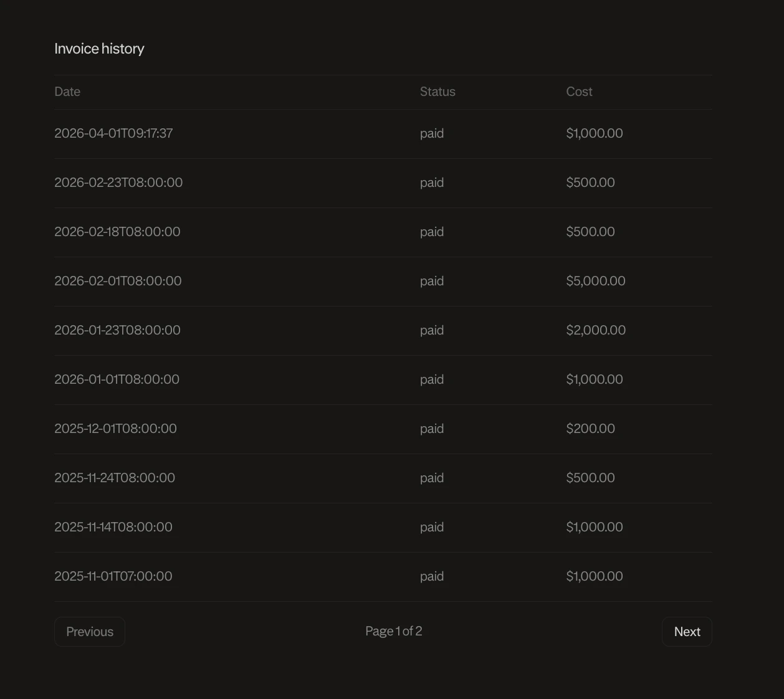Click the $2,000.00 cost value
The width and height of the screenshot is (784, 699).
pos(596,330)
